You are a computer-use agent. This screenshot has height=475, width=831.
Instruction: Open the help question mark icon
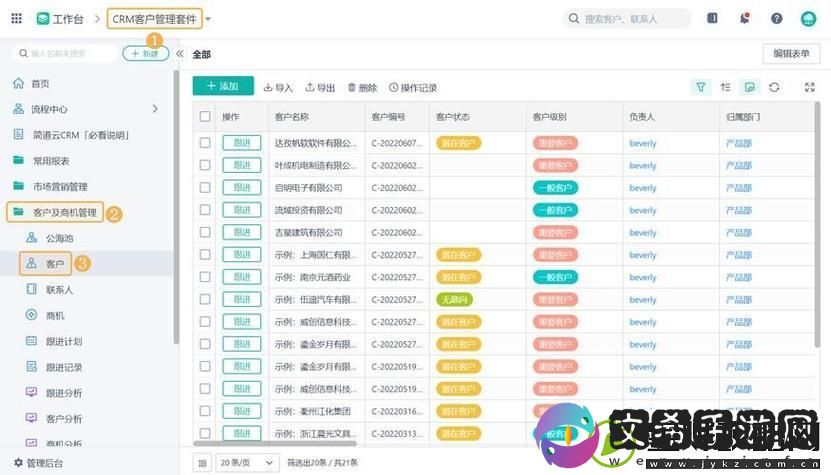776,19
